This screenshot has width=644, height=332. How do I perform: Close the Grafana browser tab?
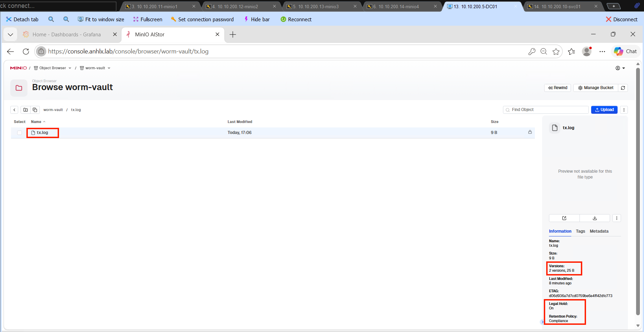pyautogui.click(x=115, y=34)
